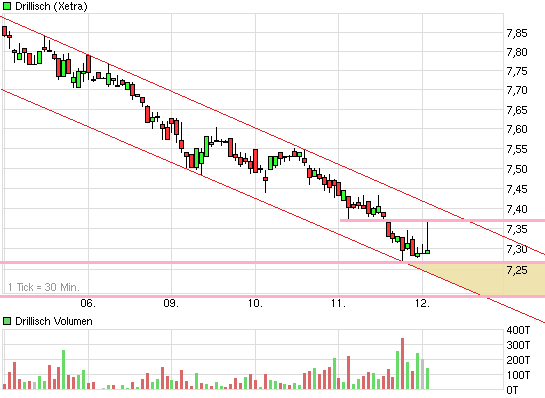This screenshot has height=398, width=545.
Task: Select the 7,60 price axis label
Action: [517, 129]
